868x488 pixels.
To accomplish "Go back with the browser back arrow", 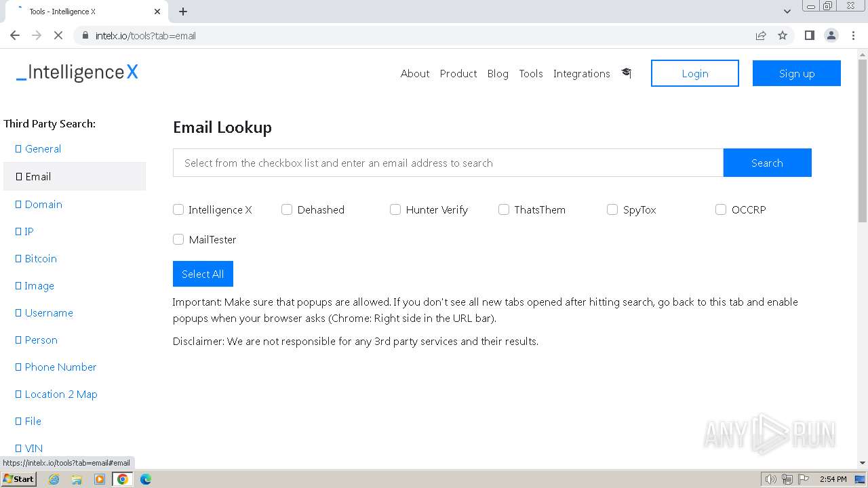I will [x=15, y=35].
